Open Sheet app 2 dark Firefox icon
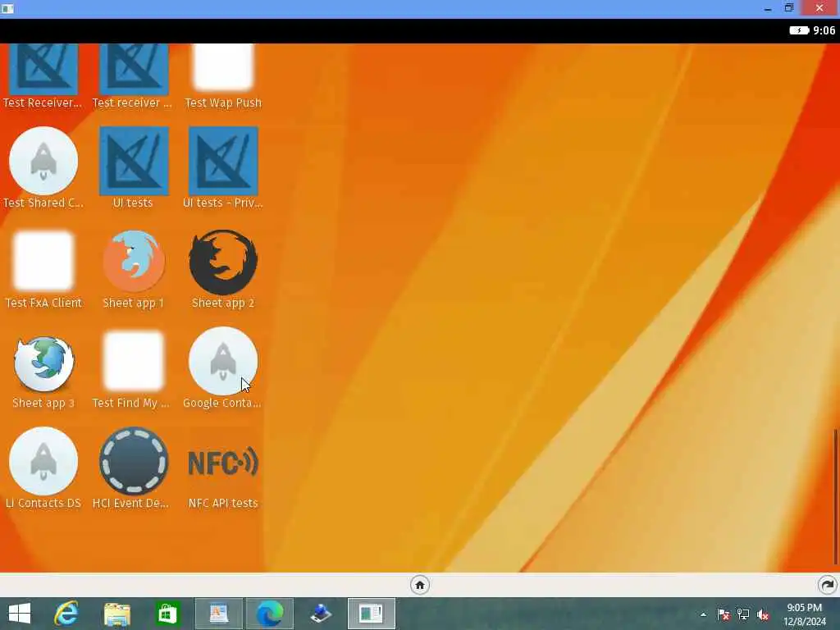This screenshot has width=840, height=630. tap(223, 262)
